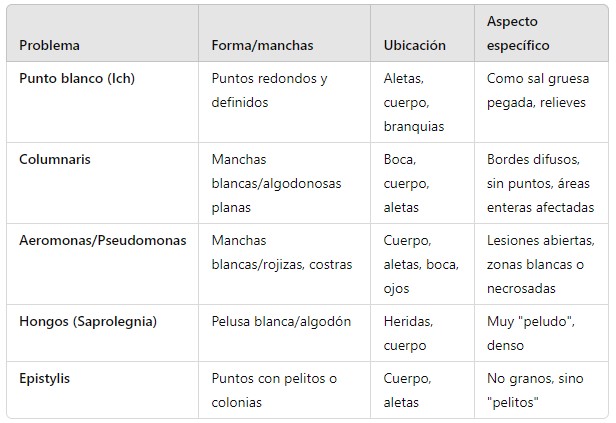Click the 'Ubicación' header cell
The height and width of the screenshot is (423, 616).
point(414,45)
